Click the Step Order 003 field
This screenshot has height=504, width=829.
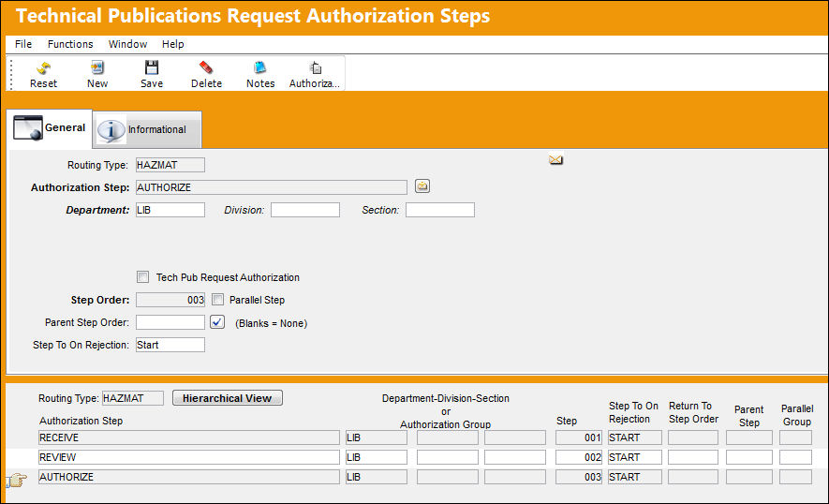[170, 300]
